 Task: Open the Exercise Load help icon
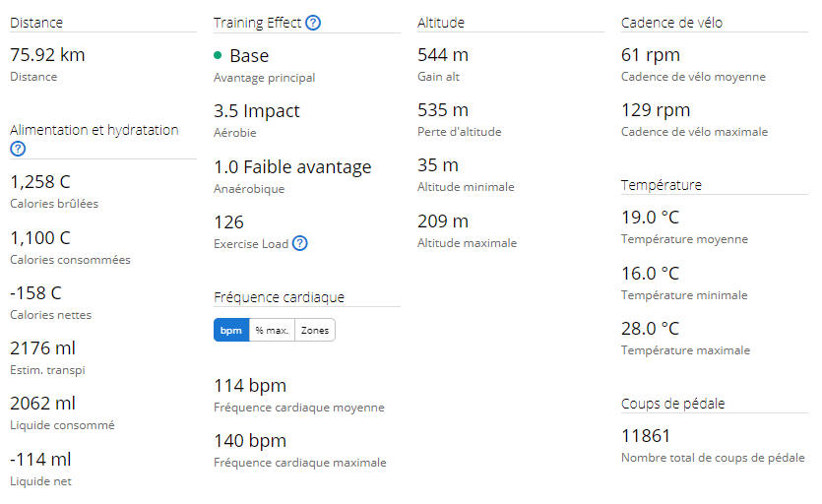(300, 243)
